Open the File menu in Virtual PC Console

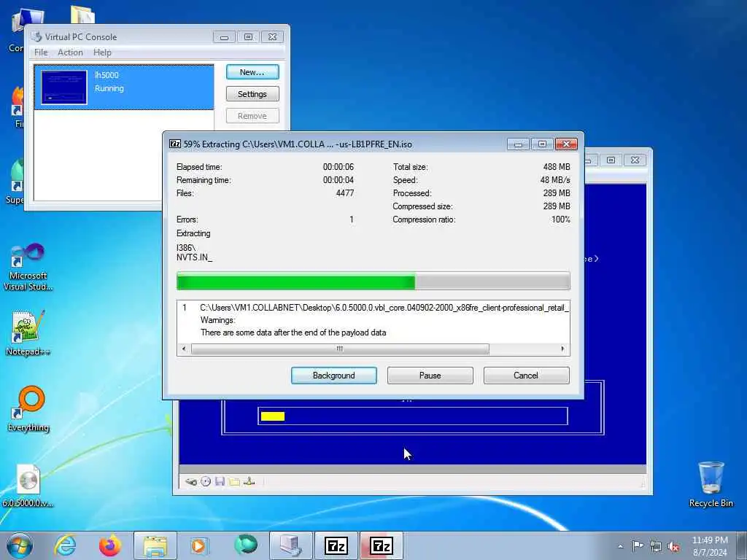click(41, 52)
